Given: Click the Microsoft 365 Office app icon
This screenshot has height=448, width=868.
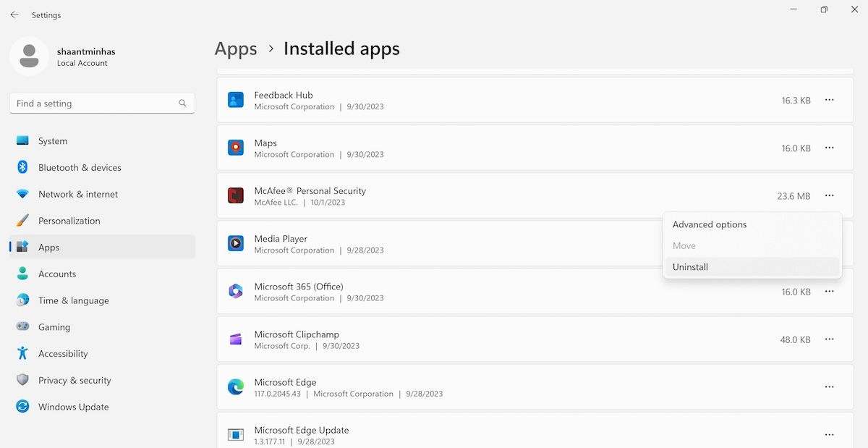Looking at the screenshot, I should tap(235, 291).
